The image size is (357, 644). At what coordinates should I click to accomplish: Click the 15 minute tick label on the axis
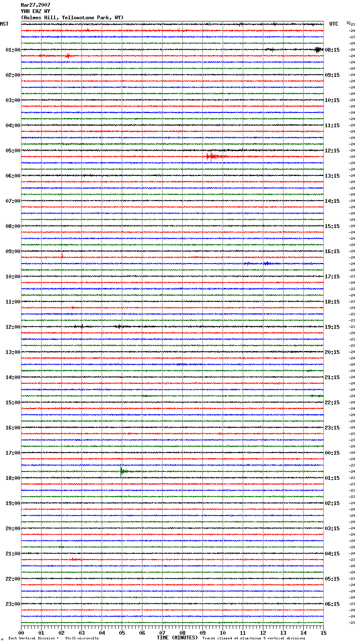click(323, 633)
